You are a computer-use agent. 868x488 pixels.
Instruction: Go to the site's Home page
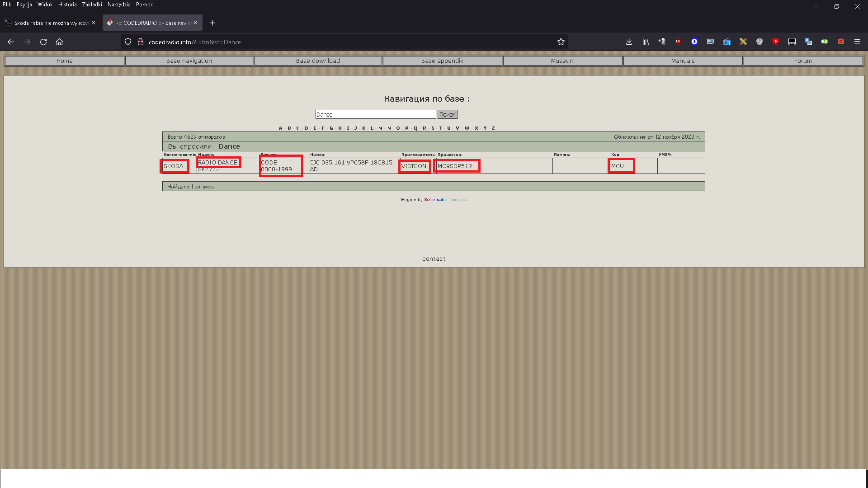point(65,61)
